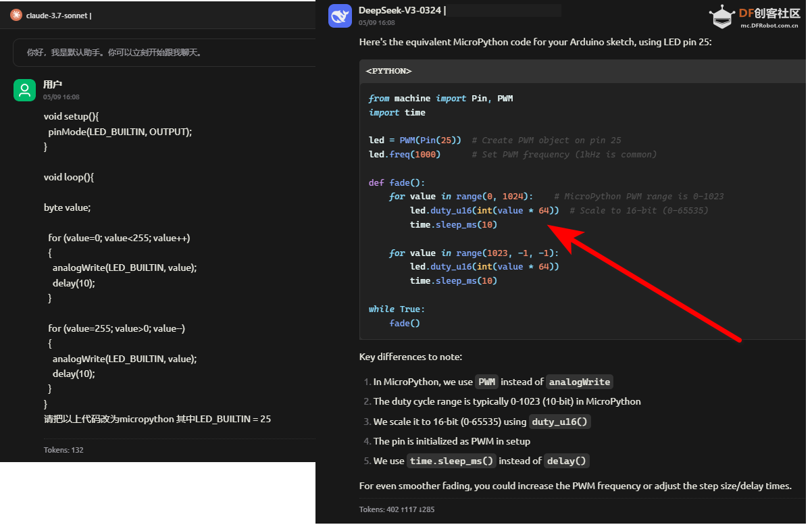This screenshot has width=812, height=529.
Task: Click the Chinese request to convert to micropython
Action: pyautogui.click(x=157, y=419)
